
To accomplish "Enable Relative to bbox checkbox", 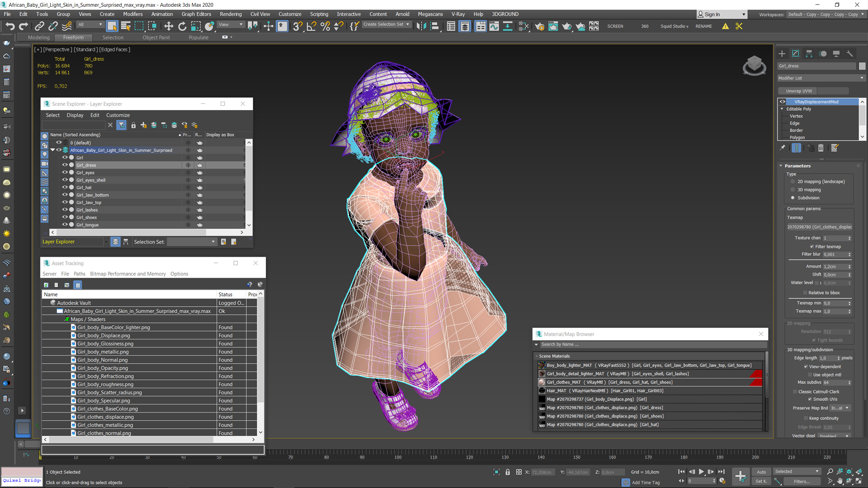I will point(805,293).
